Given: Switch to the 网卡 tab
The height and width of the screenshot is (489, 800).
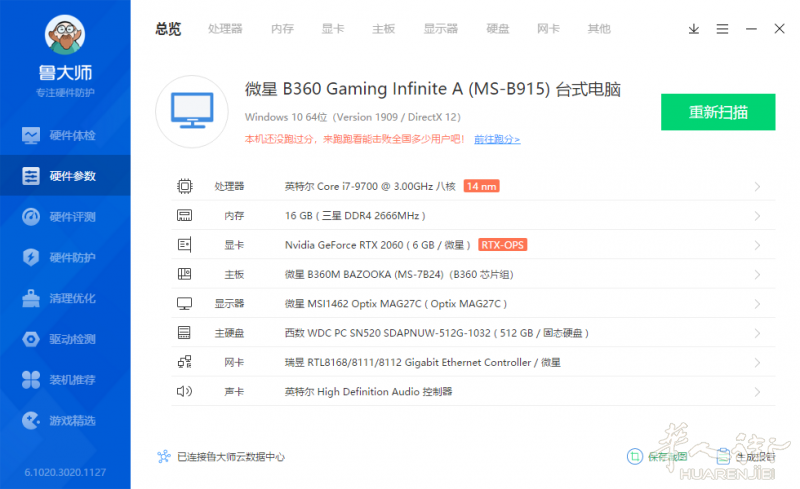Looking at the screenshot, I should (x=548, y=29).
